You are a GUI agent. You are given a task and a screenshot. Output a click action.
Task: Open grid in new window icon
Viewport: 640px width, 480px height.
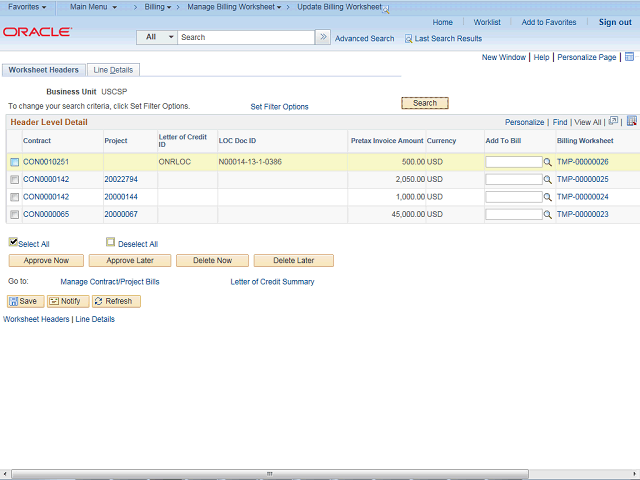click(613, 122)
